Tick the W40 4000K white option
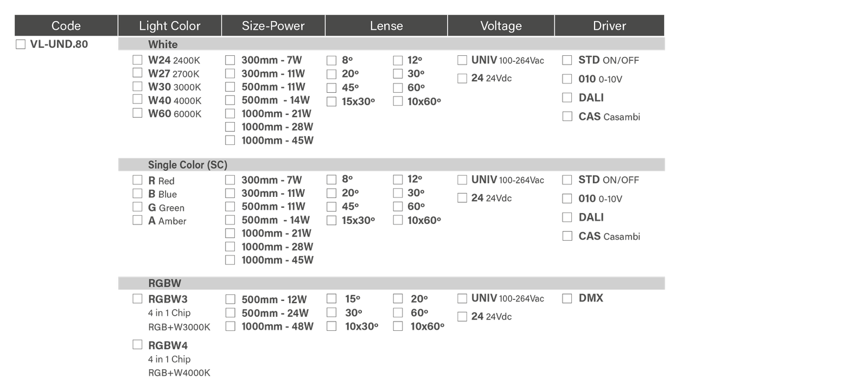 point(138,100)
